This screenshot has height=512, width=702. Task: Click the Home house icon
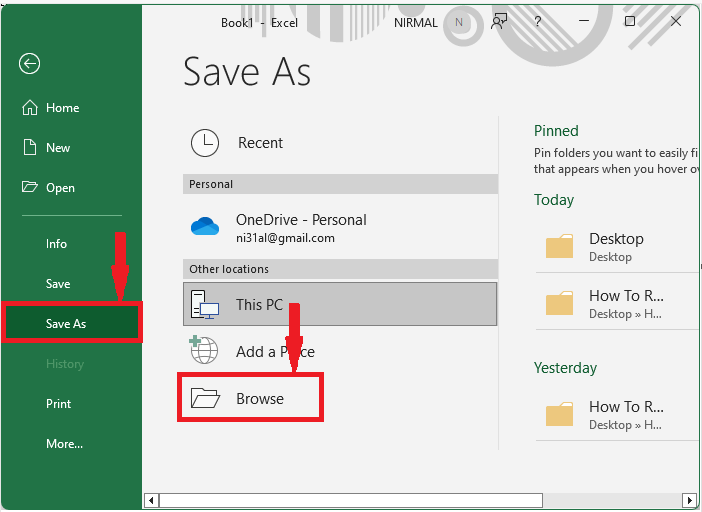[30, 108]
